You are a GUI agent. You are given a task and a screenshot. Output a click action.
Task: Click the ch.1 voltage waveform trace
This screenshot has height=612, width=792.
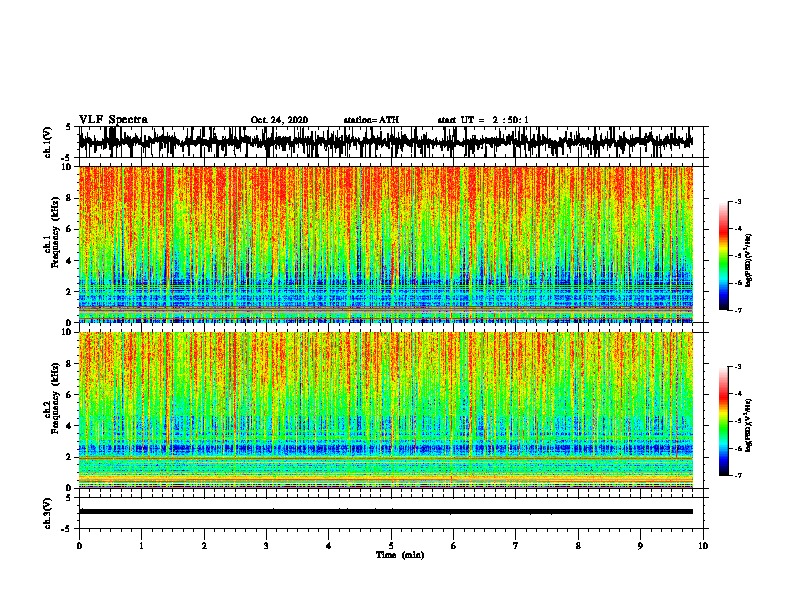(386, 142)
